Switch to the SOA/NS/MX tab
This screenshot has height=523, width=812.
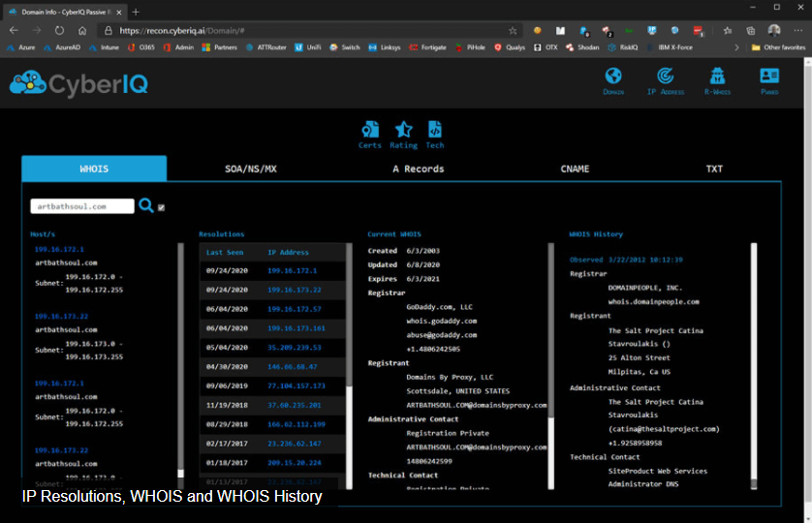coord(251,169)
